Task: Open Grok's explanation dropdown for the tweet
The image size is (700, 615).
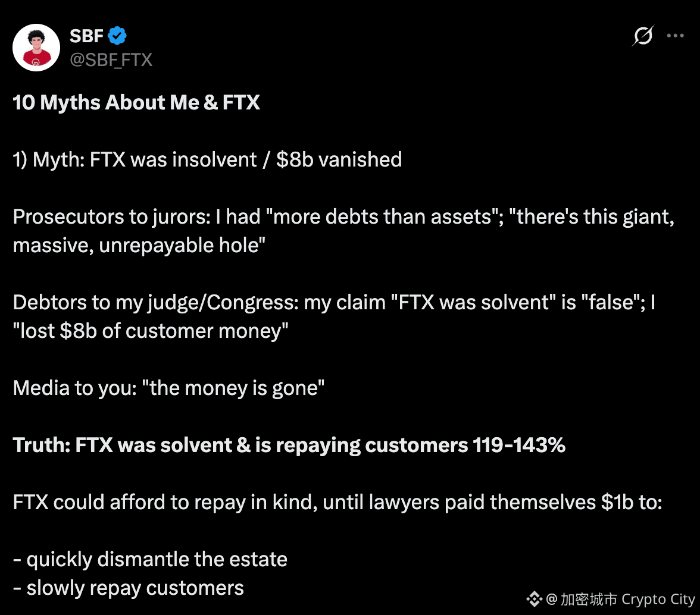Action: pos(643,36)
